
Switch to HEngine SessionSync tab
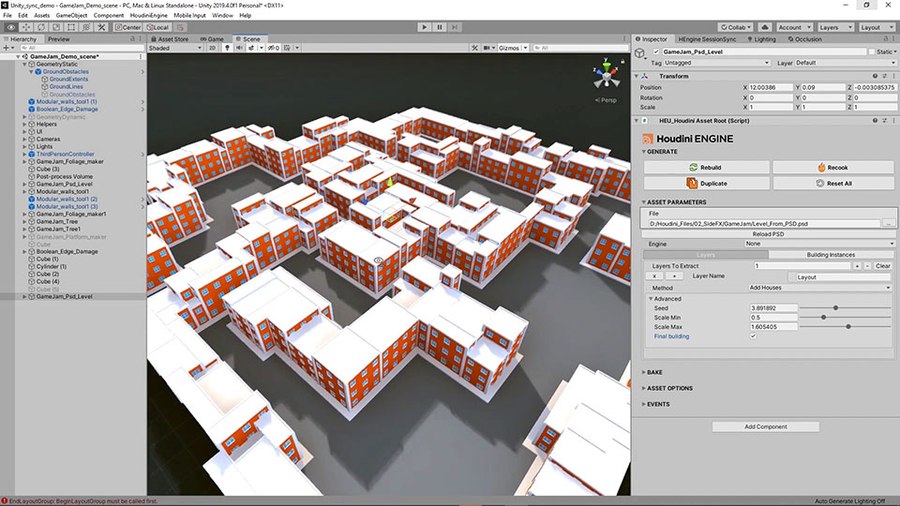[x=707, y=39]
